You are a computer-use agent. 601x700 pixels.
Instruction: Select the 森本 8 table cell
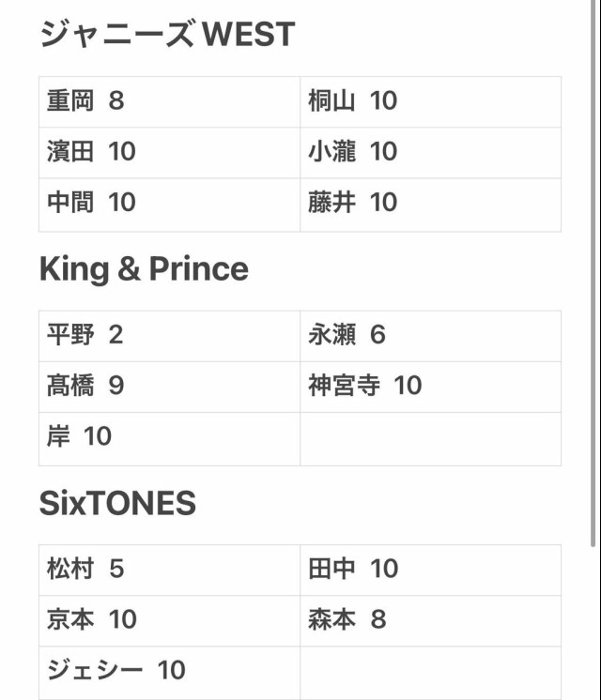430,621
